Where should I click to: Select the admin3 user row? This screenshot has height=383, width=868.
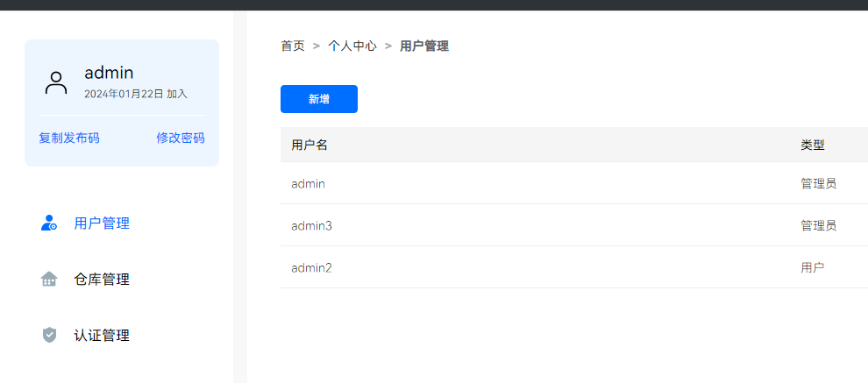tap(312, 225)
